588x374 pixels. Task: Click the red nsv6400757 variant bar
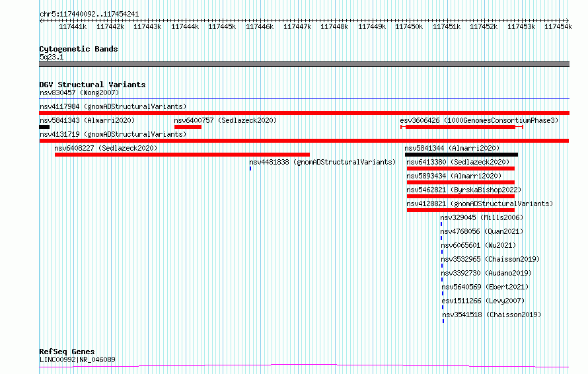[x=188, y=127]
